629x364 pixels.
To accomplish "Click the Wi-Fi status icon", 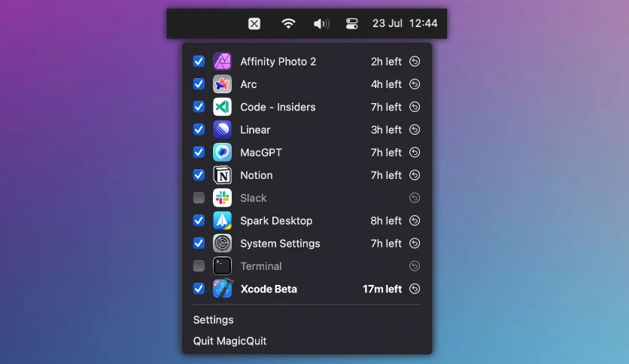I will tap(288, 23).
